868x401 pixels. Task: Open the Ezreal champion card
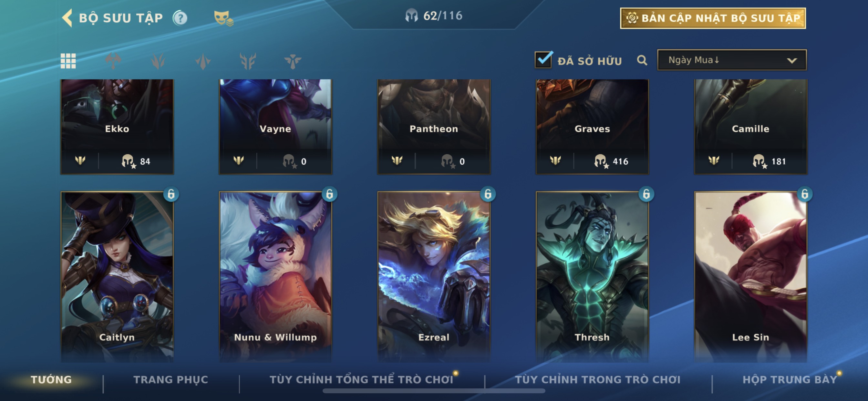tap(434, 277)
